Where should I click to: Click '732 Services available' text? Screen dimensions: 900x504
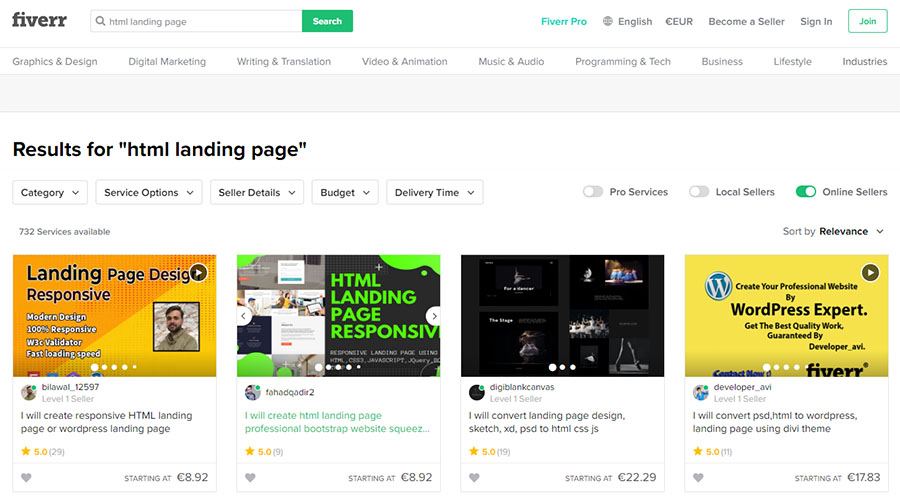(64, 231)
